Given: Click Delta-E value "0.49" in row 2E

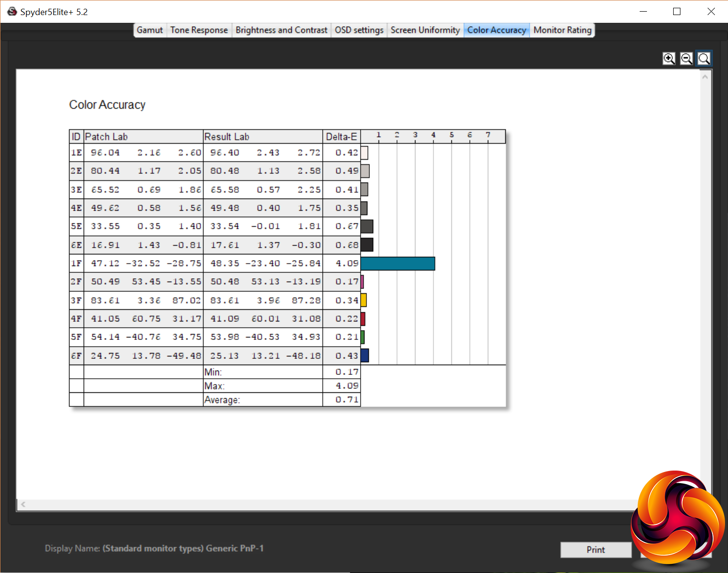Looking at the screenshot, I should (347, 171).
